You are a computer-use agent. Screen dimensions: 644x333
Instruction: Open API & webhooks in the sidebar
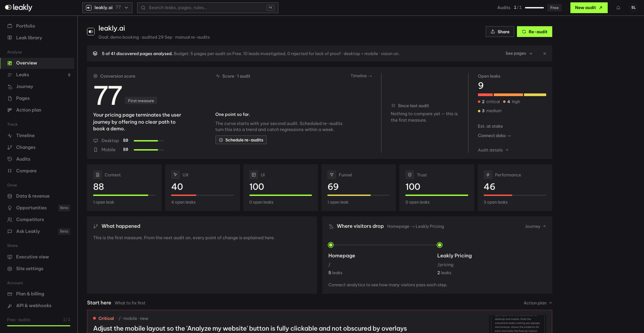pyautogui.click(x=37, y=305)
